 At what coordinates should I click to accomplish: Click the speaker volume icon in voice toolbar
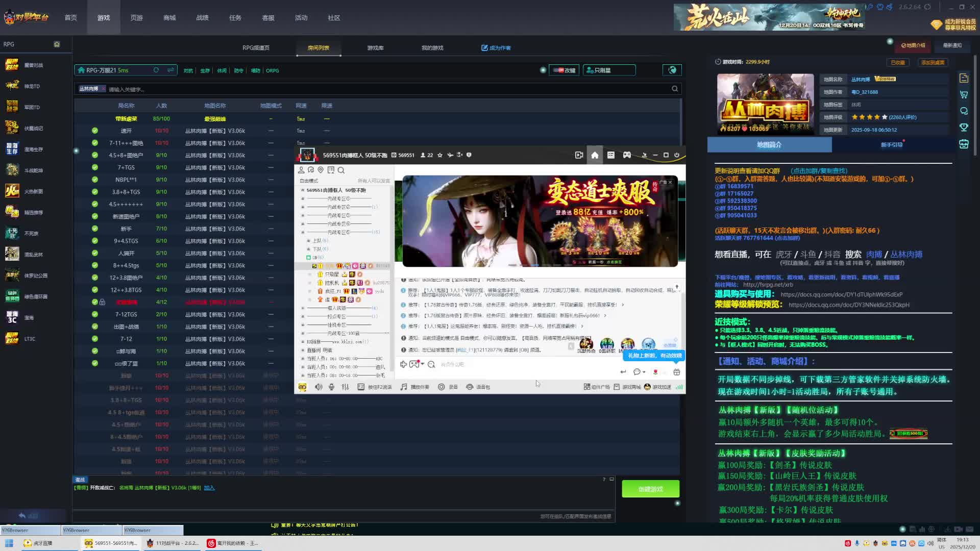[318, 387]
